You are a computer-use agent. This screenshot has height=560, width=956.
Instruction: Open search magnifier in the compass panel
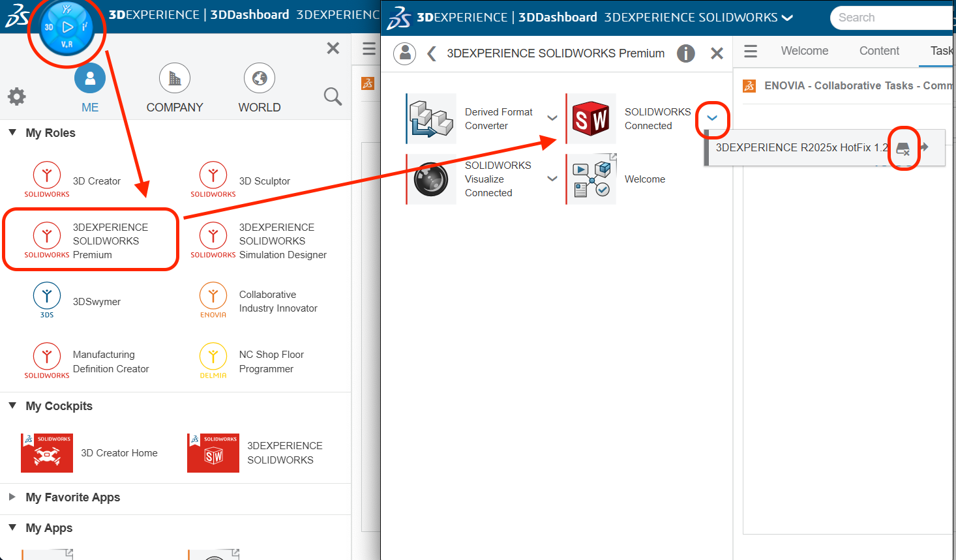coord(333,96)
